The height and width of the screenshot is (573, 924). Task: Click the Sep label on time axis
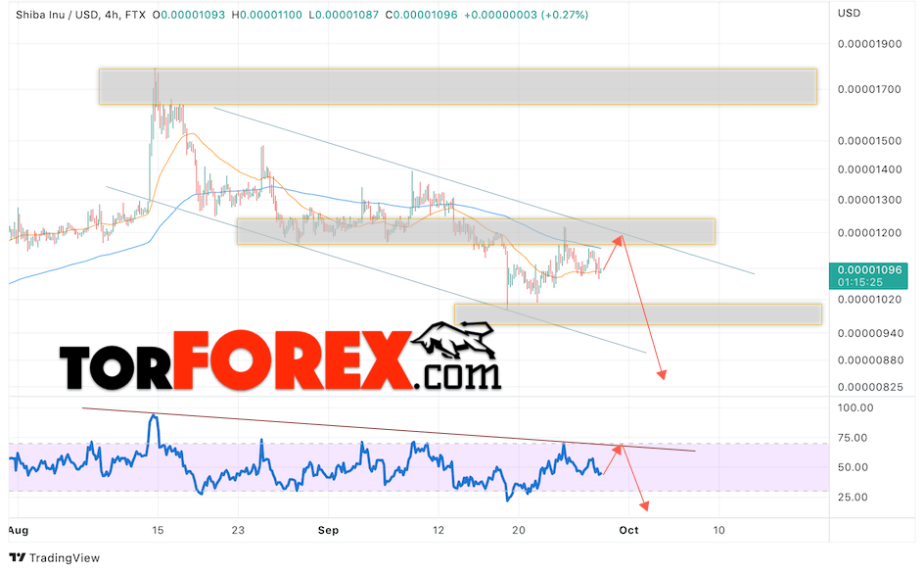pos(328,531)
